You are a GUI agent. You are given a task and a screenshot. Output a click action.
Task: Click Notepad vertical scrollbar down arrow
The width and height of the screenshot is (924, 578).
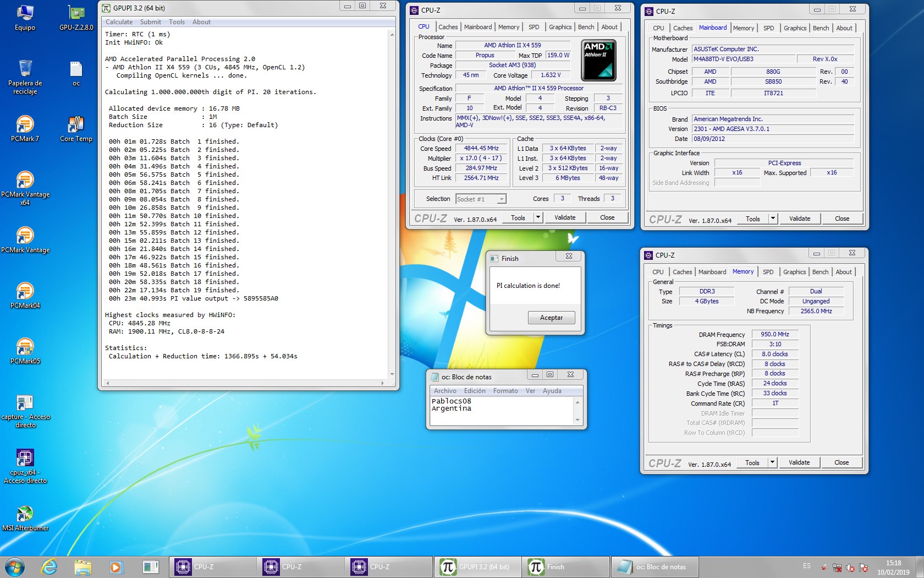pyautogui.click(x=577, y=420)
